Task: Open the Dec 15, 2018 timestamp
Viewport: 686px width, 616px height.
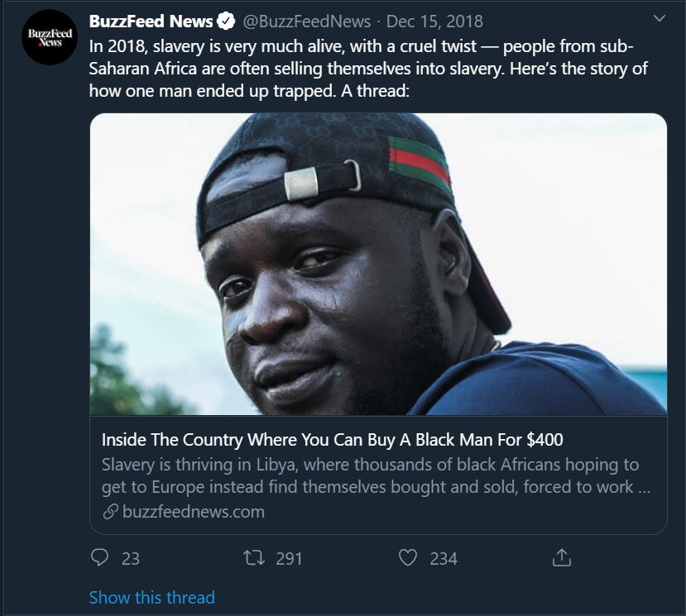Action: 434,21
